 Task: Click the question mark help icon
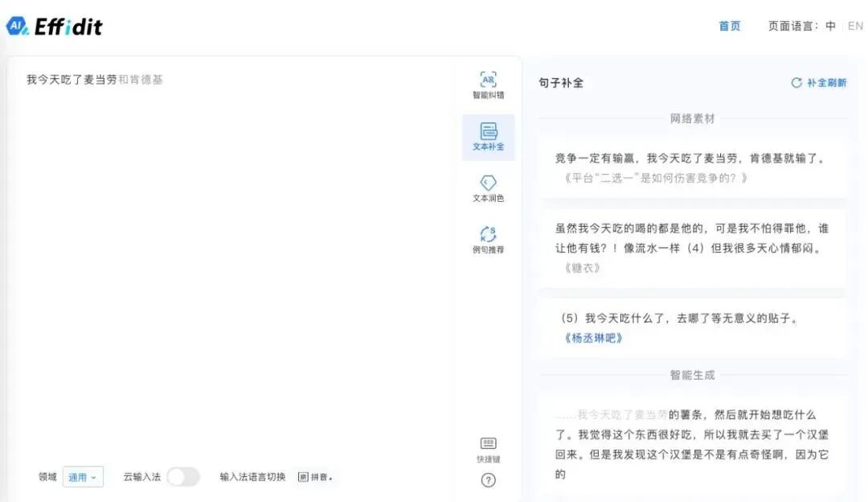coord(488,480)
